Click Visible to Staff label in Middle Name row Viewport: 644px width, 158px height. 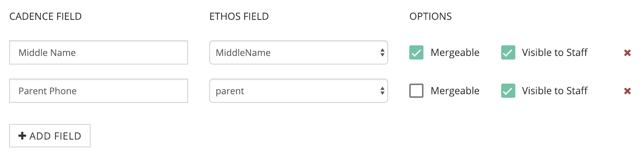click(555, 52)
